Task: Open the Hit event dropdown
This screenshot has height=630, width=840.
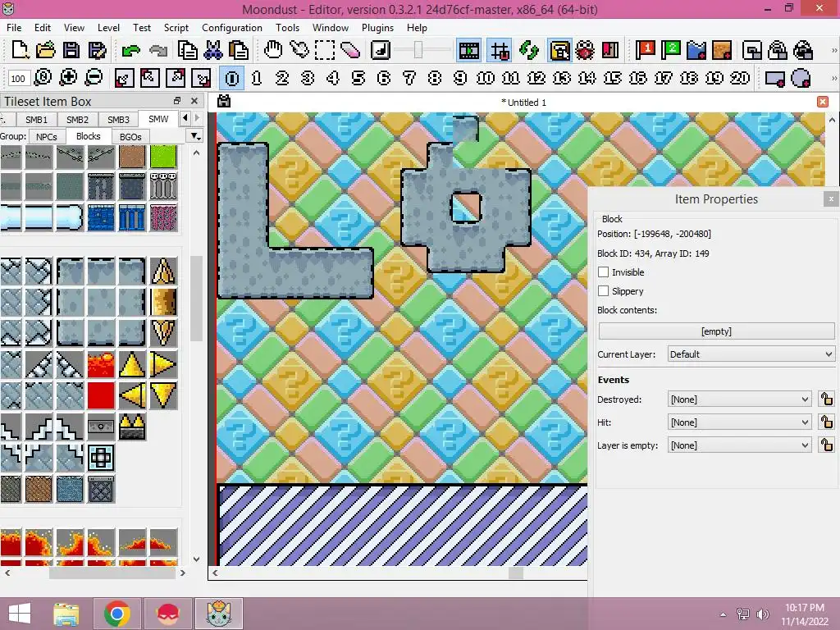Action: [739, 422]
